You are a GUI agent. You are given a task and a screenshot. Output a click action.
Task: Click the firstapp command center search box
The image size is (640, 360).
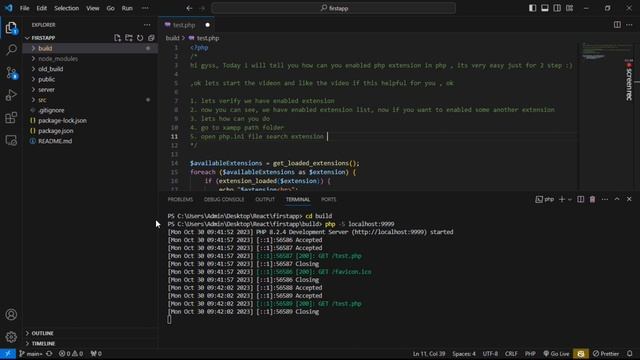tap(334, 8)
